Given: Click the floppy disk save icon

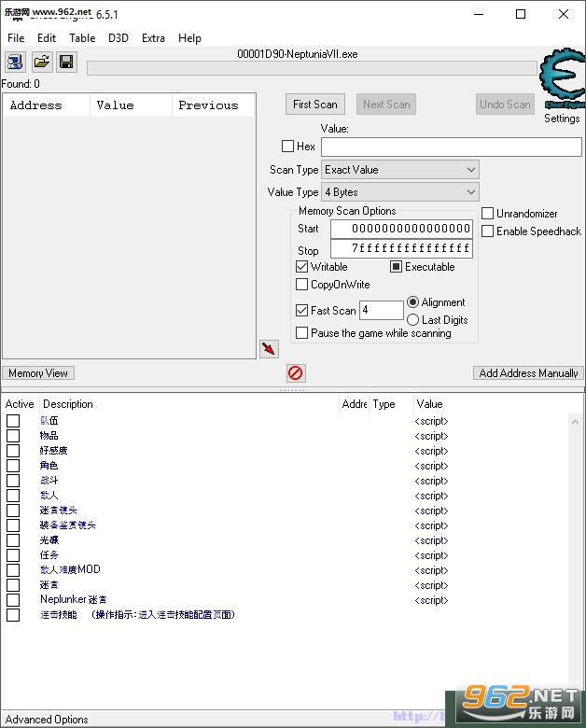Looking at the screenshot, I should 66,62.
